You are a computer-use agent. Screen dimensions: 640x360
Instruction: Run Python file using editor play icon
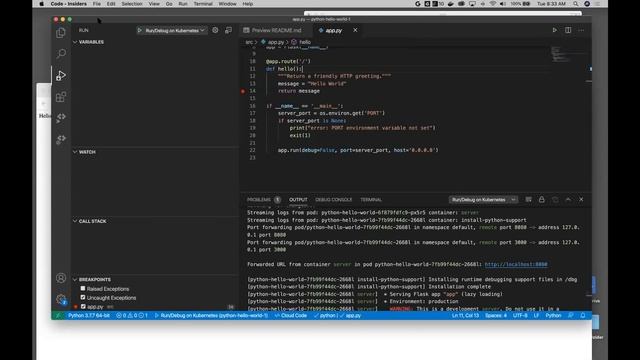click(x=554, y=30)
